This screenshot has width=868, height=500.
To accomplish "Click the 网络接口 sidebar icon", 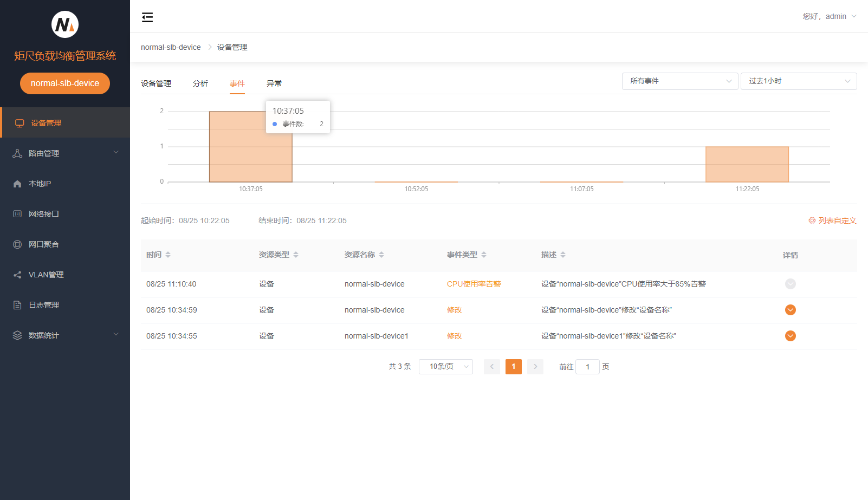I will click(17, 214).
